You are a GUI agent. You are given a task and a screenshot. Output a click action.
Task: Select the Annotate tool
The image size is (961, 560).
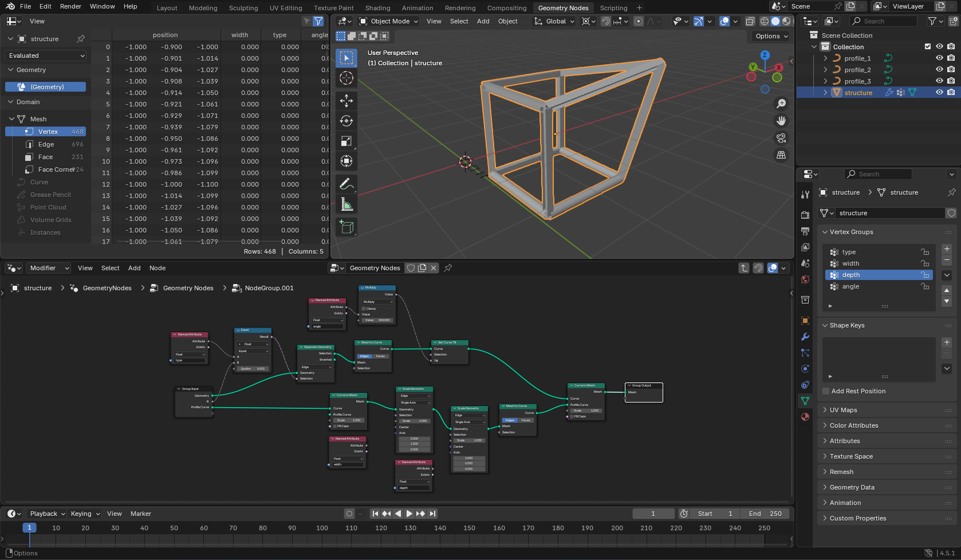pos(346,184)
